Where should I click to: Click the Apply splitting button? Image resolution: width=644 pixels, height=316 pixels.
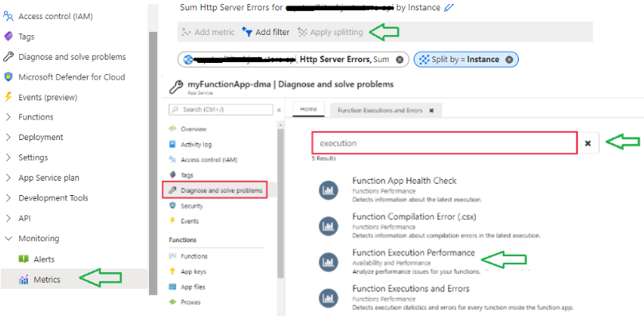pos(330,32)
